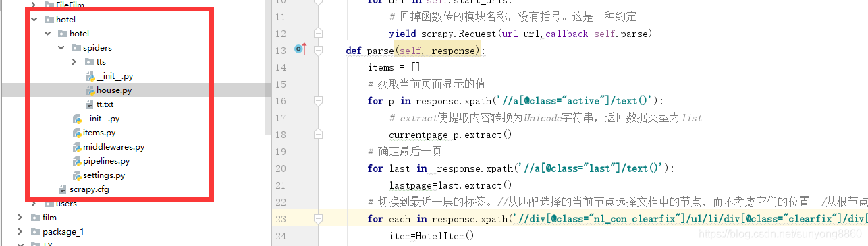Click the 'for last in response.xpath' line

521,168
